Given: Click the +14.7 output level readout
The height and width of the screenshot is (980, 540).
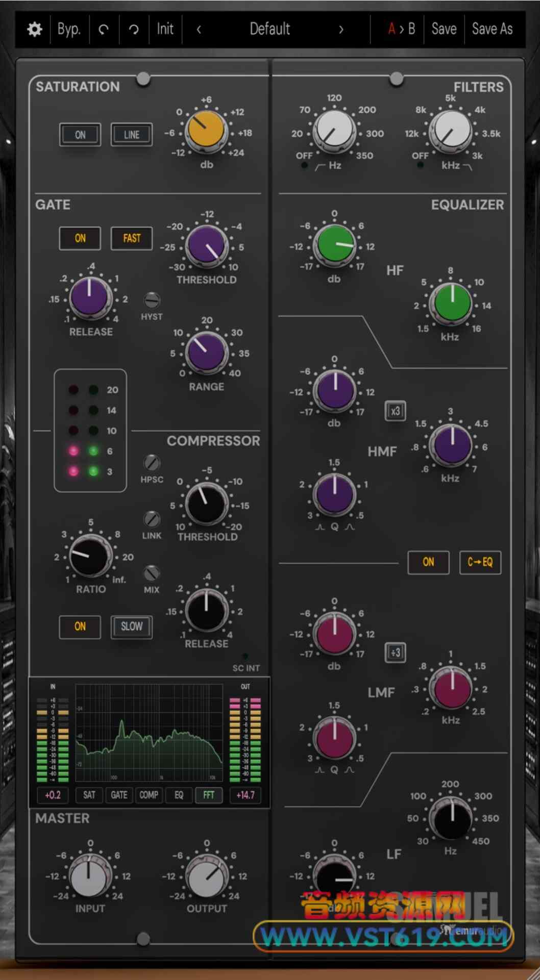Looking at the screenshot, I should tap(246, 795).
